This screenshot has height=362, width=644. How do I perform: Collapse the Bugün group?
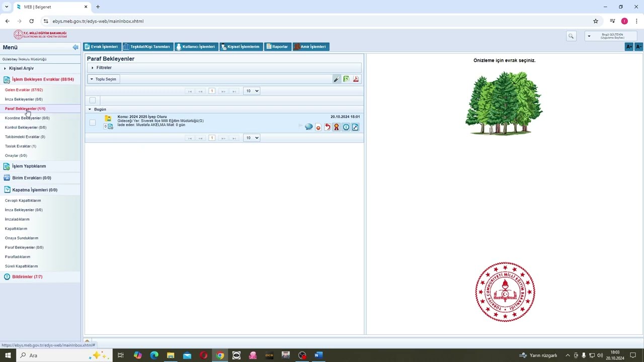click(x=90, y=109)
